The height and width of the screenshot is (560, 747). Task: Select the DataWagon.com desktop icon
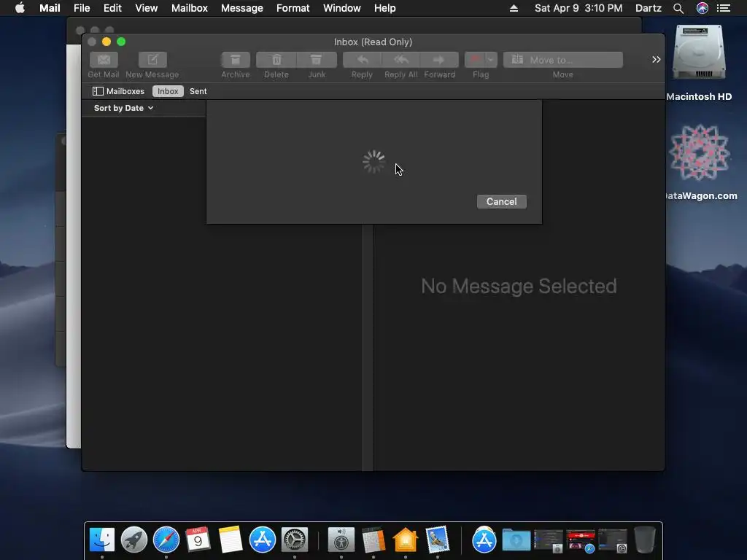tap(699, 152)
